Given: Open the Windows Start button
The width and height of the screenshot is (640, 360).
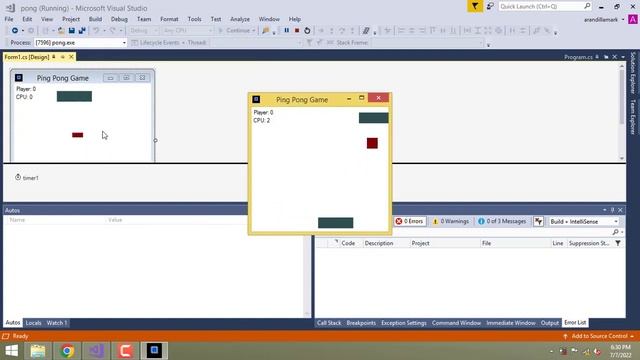Looking at the screenshot, I should (x=11, y=351).
